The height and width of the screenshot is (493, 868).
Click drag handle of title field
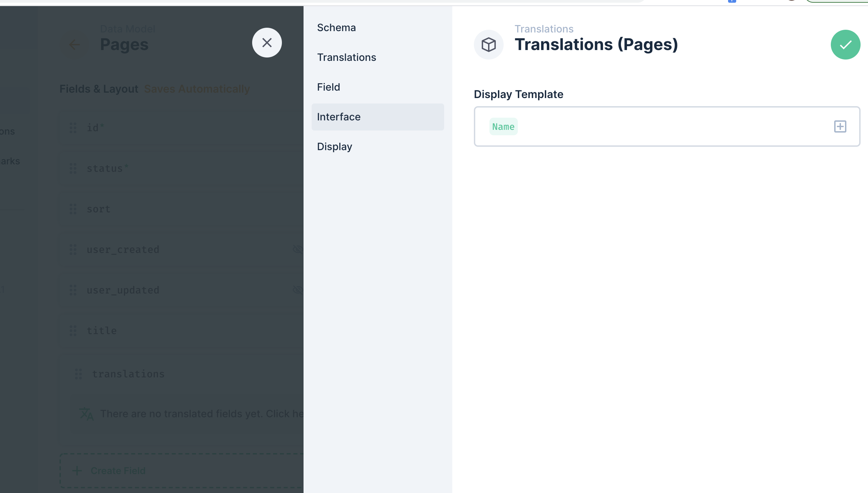(x=73, y=331)
